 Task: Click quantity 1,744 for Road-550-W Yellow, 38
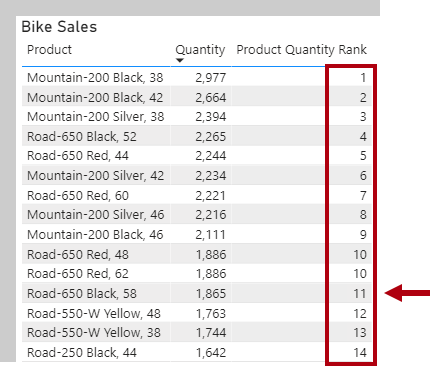[211, 333]
